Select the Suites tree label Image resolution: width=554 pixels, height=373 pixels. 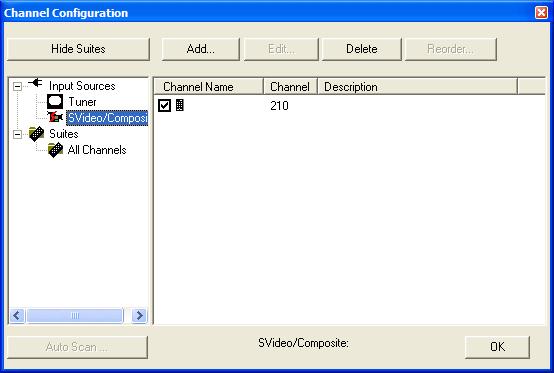64,134
